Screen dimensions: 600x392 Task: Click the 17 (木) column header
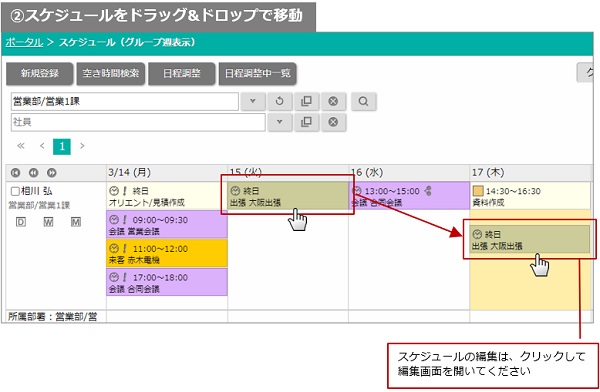click(531, 173)
